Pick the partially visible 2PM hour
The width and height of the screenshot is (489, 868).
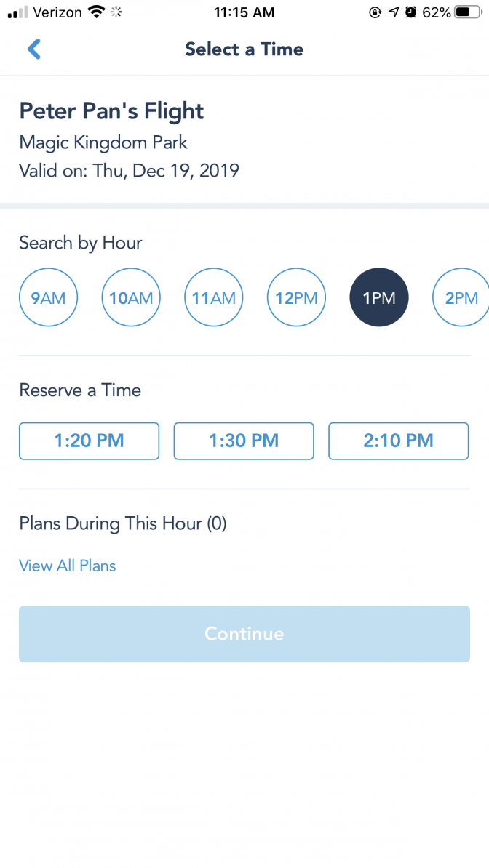(461, 298)
